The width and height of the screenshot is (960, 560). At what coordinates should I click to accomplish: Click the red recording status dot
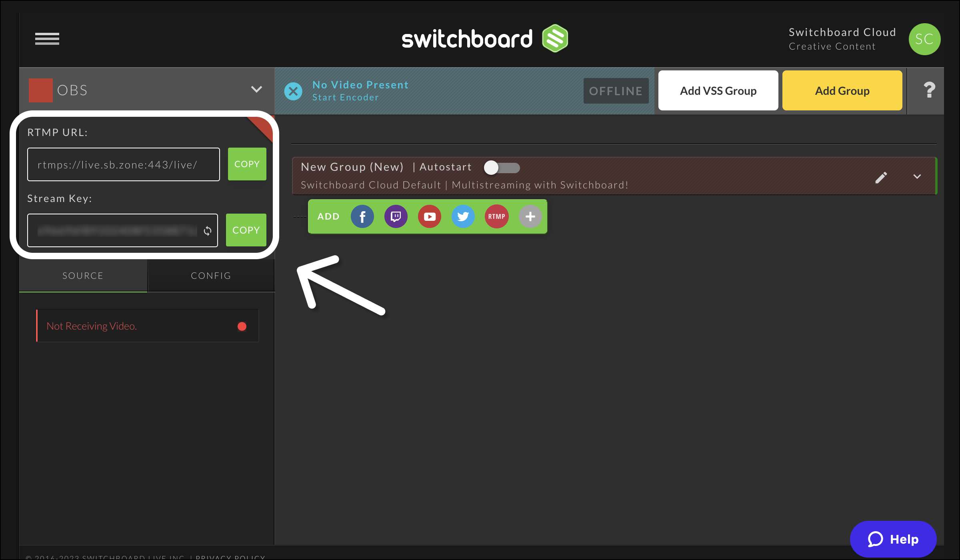coord(242,326)
